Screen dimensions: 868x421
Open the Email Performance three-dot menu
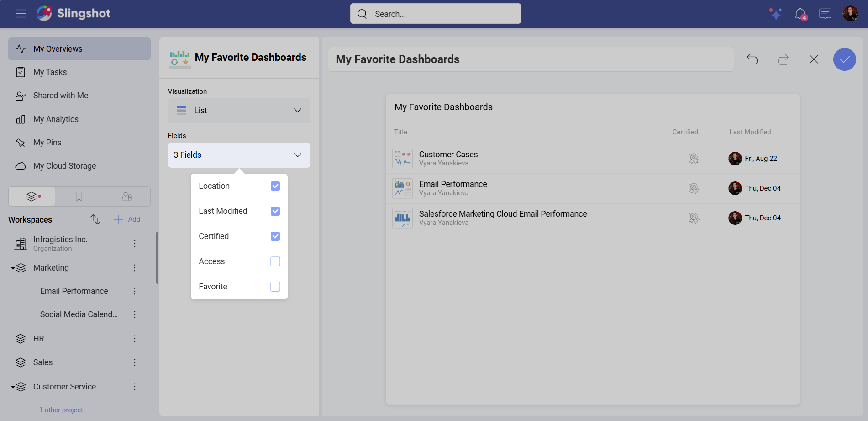[135, 291]
